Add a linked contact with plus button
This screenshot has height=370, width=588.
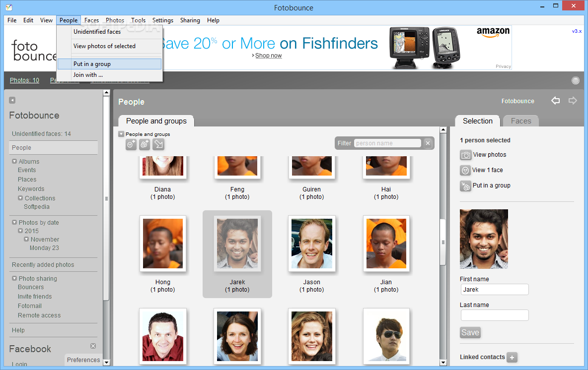[x=512, y=357]
